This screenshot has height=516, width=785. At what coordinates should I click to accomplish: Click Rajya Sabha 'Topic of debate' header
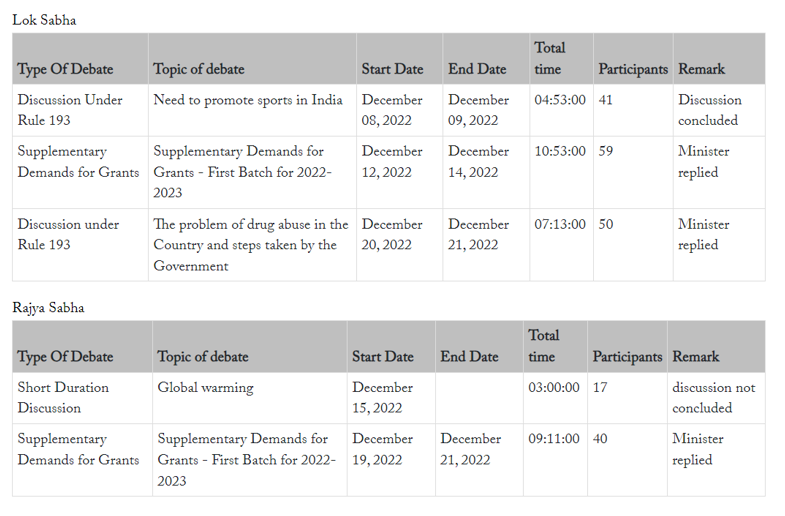click(x=250, y=346)
